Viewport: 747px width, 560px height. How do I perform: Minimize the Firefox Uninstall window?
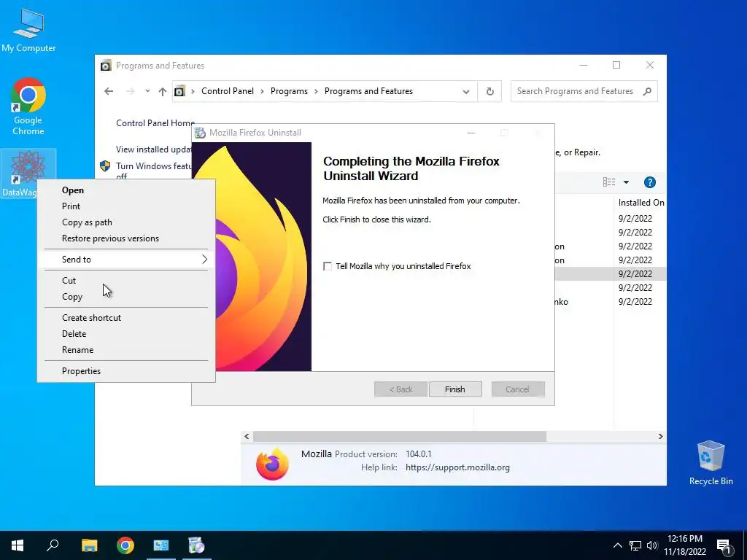click(471, 133)
